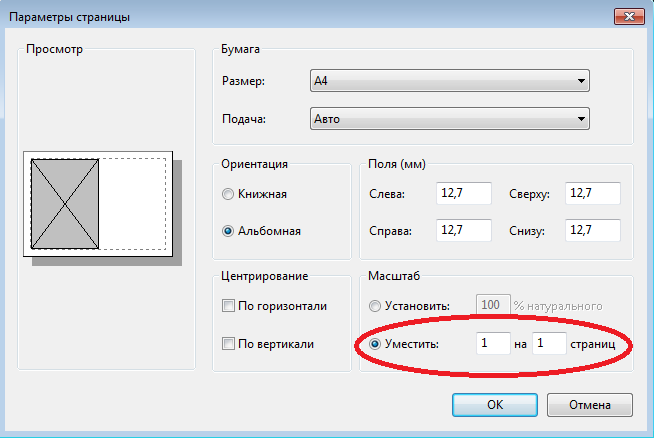Screen dimensions: 654x438
Task: Click the Справа margin field
Action: pos(463,231)
